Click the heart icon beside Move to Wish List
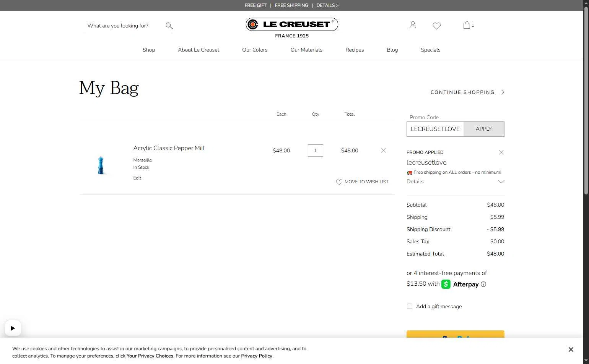This screenshot has width=589, height=364. [339, 182]
